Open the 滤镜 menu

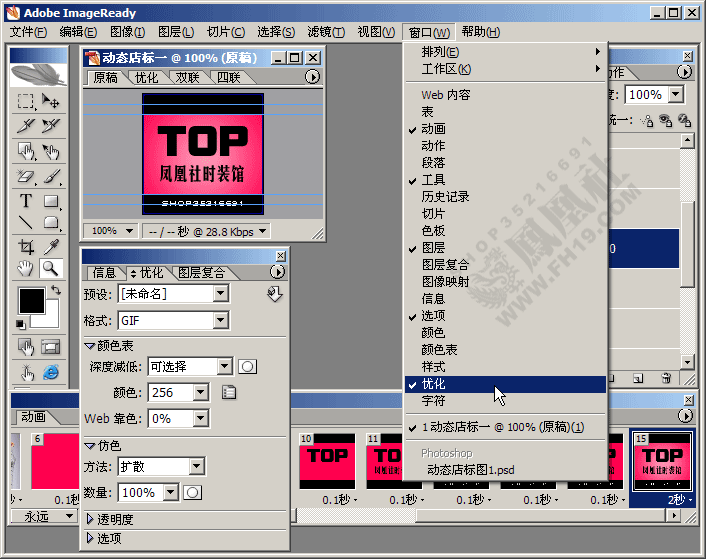point(326,32)
